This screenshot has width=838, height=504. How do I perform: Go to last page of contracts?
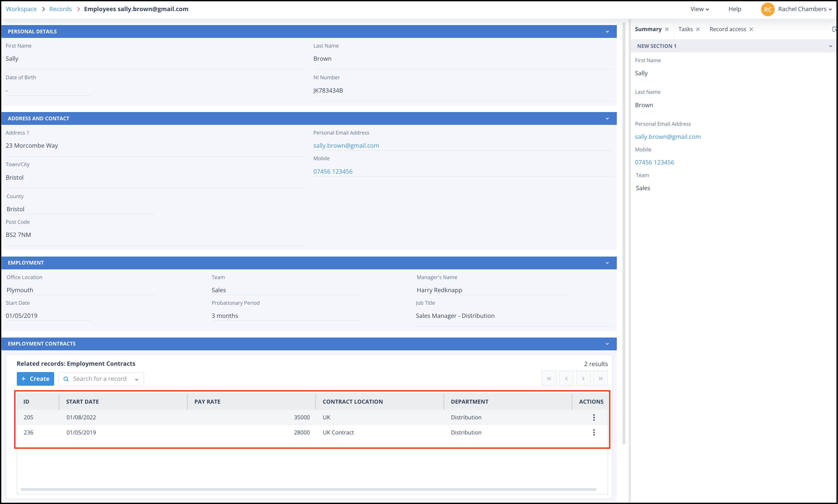coord(600,378)
